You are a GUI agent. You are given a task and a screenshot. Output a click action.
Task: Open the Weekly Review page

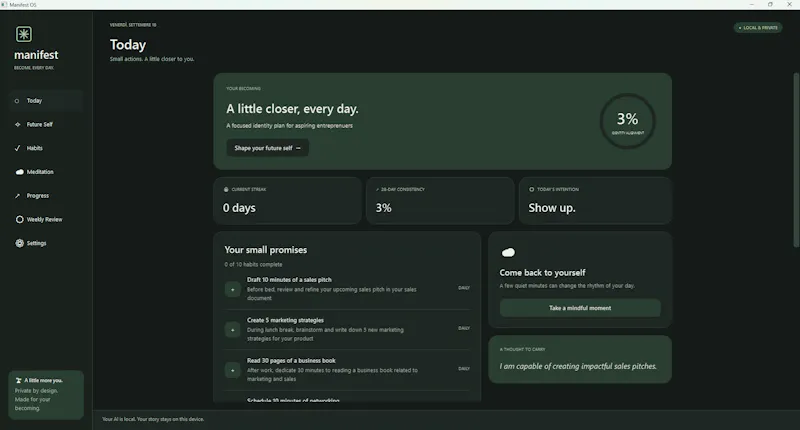click(46, 219)
